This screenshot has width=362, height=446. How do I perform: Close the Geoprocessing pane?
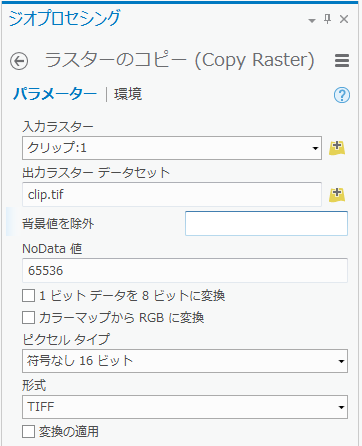pos(344,19)
